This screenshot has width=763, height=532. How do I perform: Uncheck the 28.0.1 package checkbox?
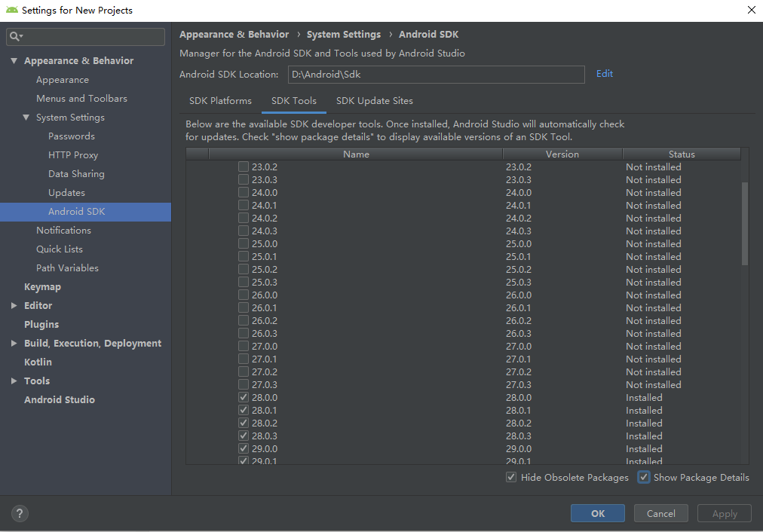tap(244, 411)
